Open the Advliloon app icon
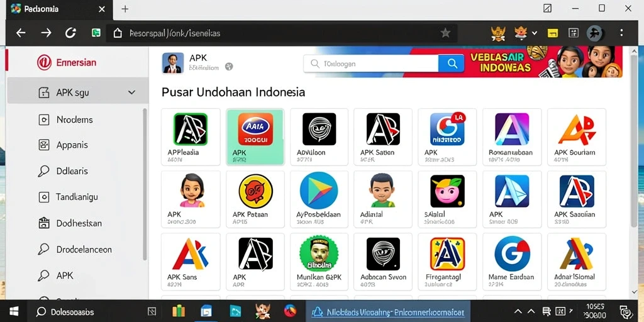The height and width of the screenshot is (322, 644). (319, 130)
